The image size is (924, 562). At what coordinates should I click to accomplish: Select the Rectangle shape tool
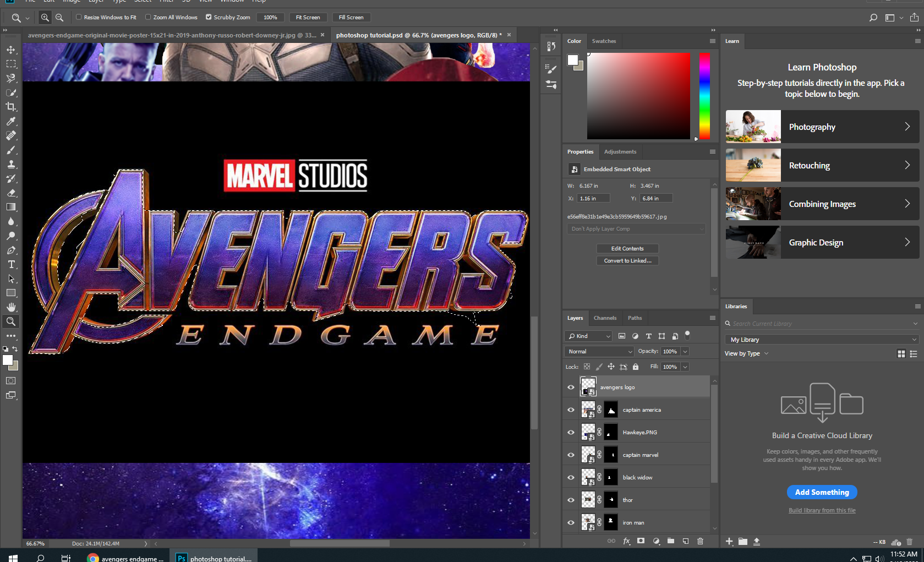(11, 293)
